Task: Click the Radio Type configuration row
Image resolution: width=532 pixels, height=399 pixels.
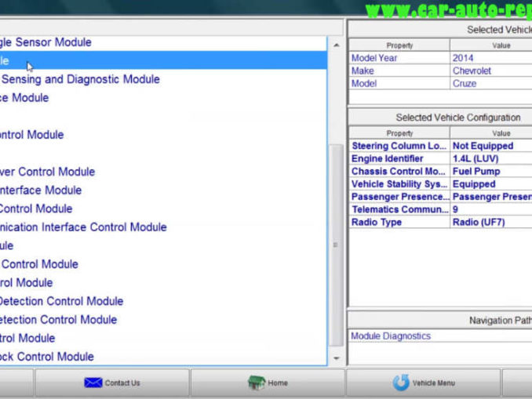Action: pyautogui.click(x=439, y=222)
